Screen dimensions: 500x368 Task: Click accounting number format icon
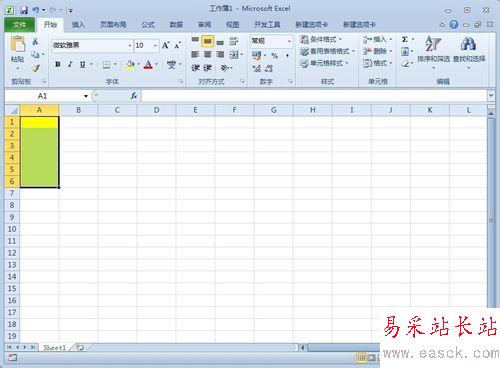(x=256, y=55)
